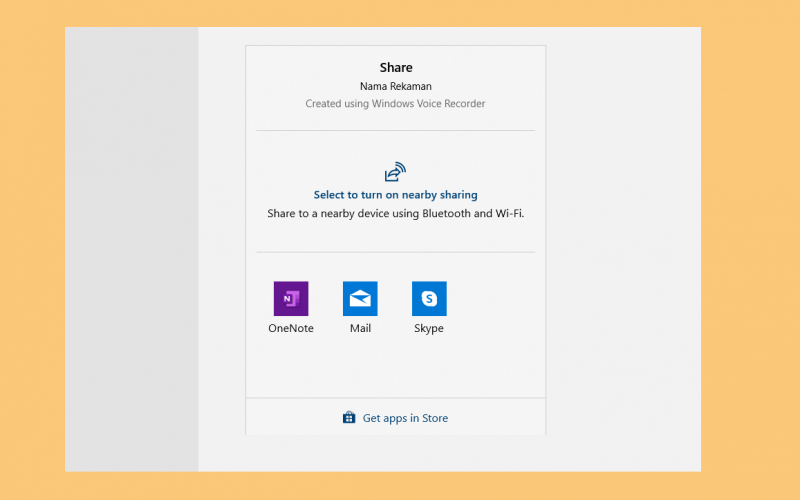
Task: Send the recording through Skype
Action: [429, 298]
